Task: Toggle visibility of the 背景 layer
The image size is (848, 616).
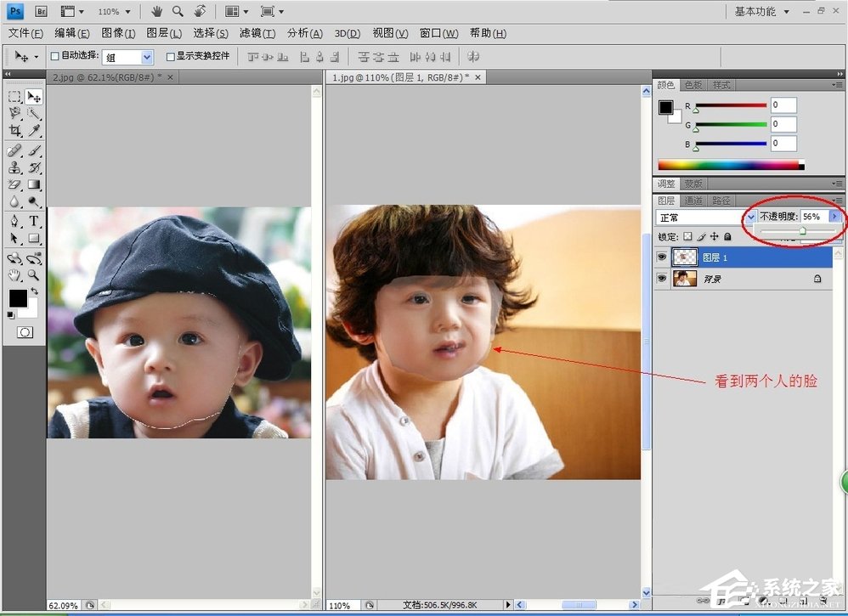Action: (662, 279)
